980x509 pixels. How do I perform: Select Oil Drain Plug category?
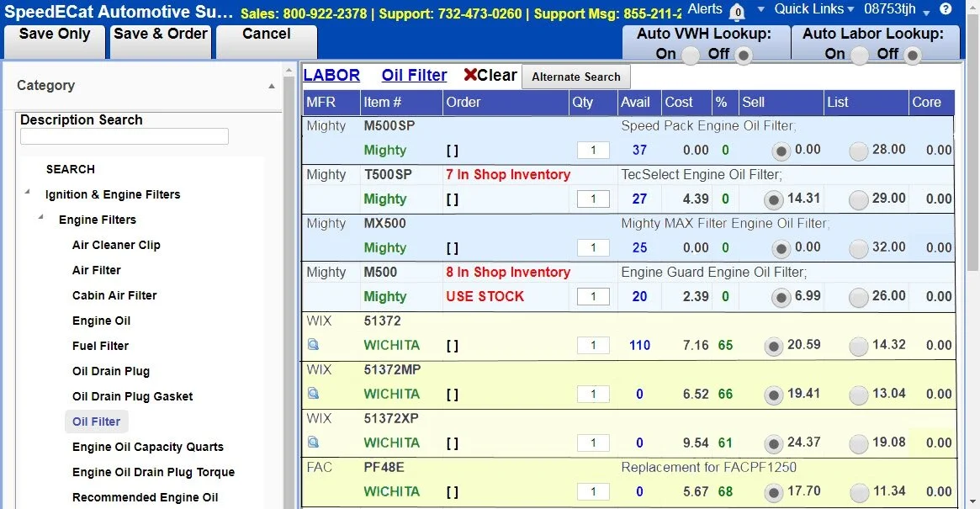pos(111,371)
